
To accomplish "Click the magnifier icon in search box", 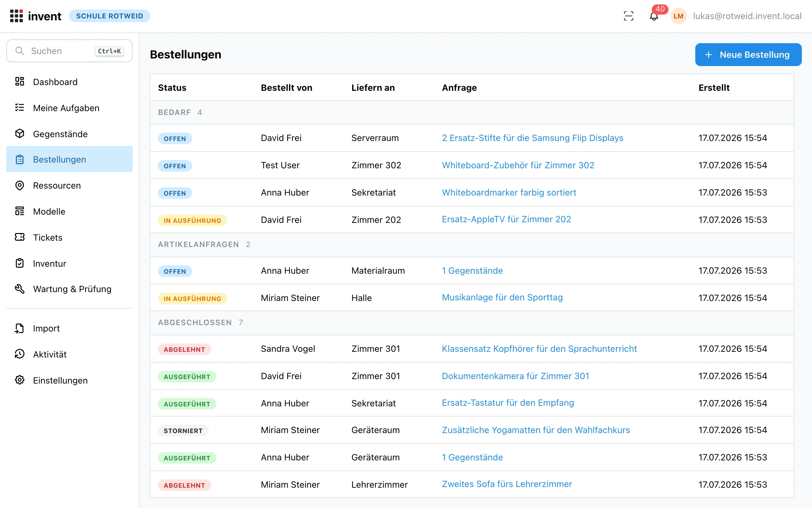I will tap(20, 51).
